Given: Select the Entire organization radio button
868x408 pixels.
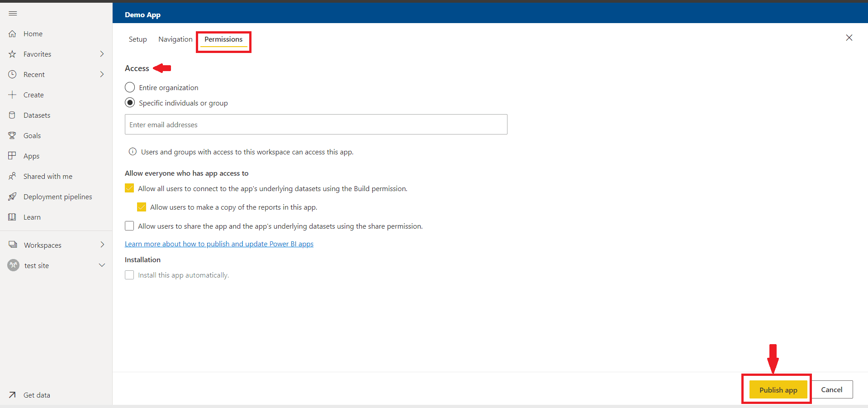Looking at the screenshot, I should (x=130, y=87).
